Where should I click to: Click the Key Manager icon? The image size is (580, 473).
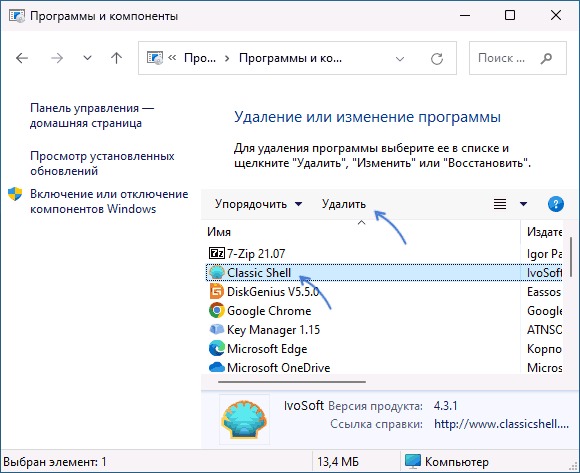pos(217,330)
